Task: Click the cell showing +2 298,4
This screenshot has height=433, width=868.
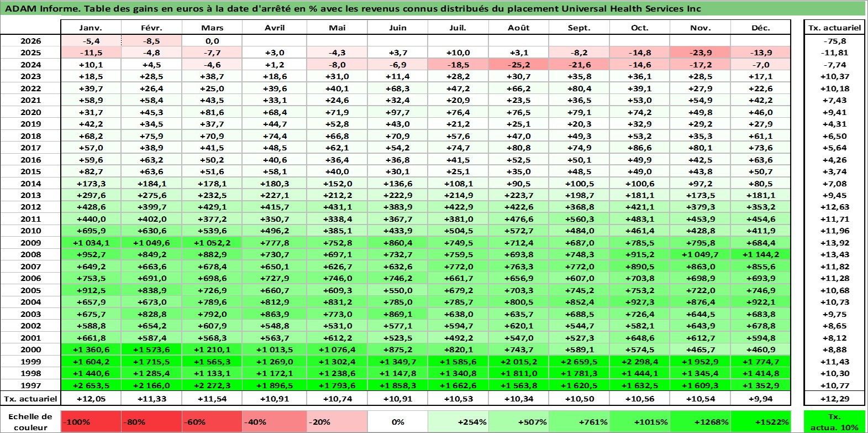Action: (640, 362)
